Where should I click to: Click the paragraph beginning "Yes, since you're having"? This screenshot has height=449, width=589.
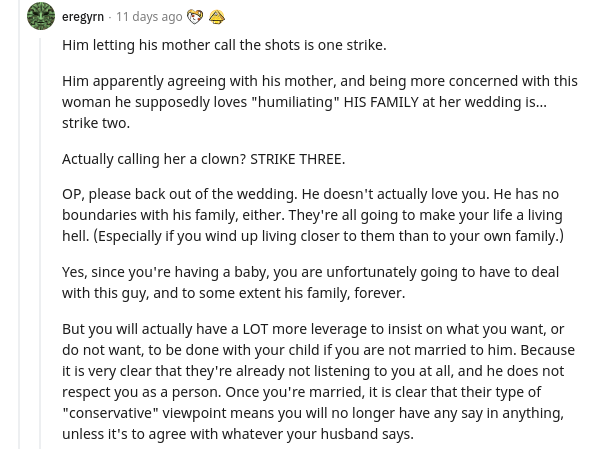pos(310,282)
